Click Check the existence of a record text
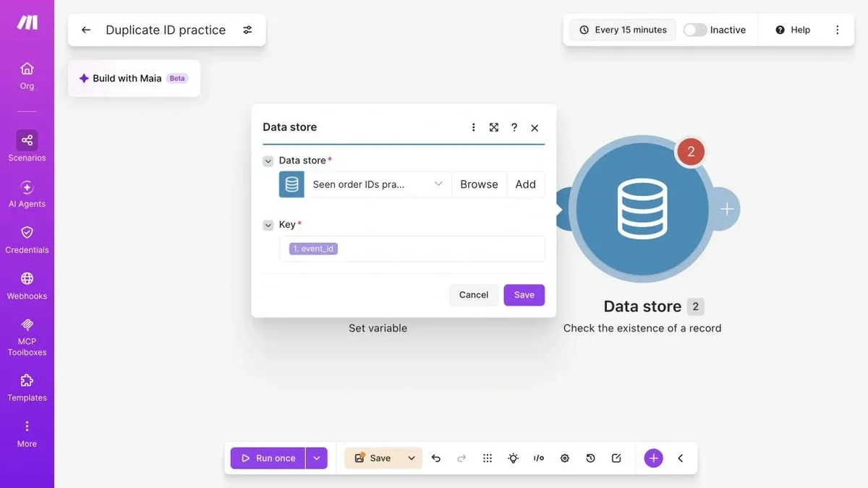 [x=642, y=328]
